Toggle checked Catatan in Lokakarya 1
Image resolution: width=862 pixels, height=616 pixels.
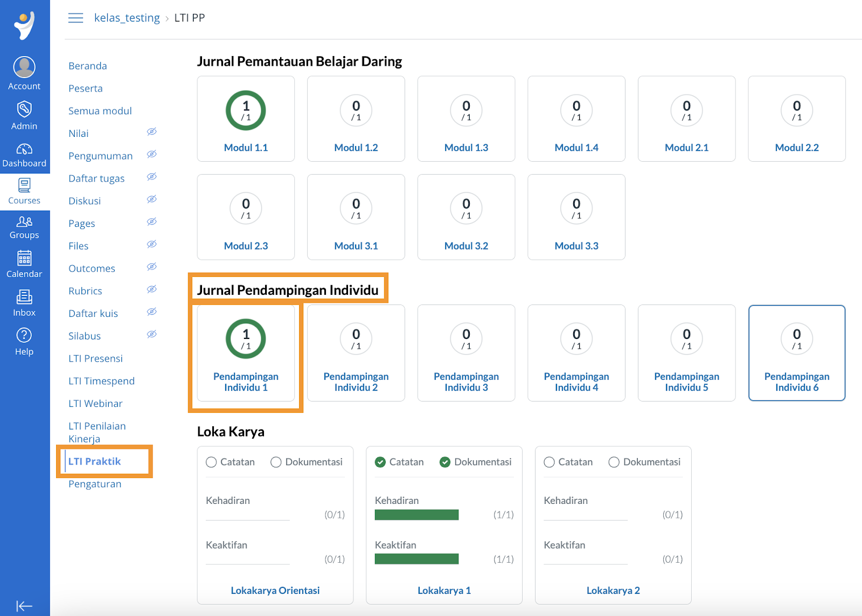coord(380,462)
